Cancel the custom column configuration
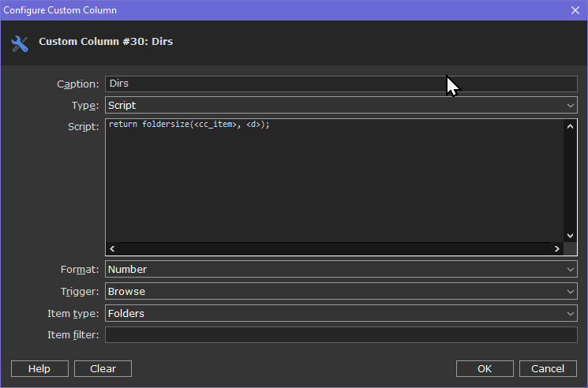The image size is (588, 388). click(548, 368)
